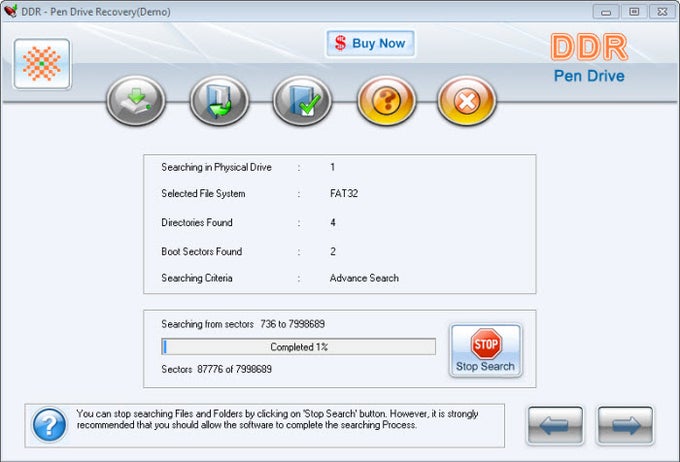Click the folder with green arrow icon
Screen dimensions: 680x462
pyautogui.click(x=219, y=101)
